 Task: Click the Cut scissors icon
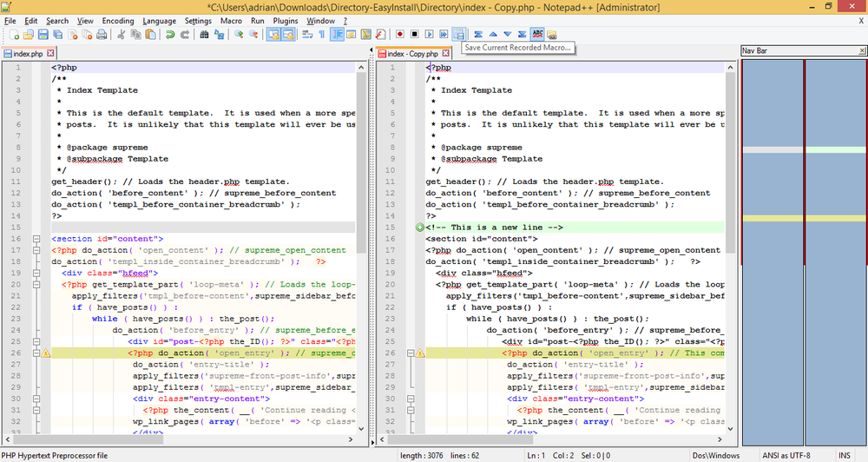click(x=121, y=35)
